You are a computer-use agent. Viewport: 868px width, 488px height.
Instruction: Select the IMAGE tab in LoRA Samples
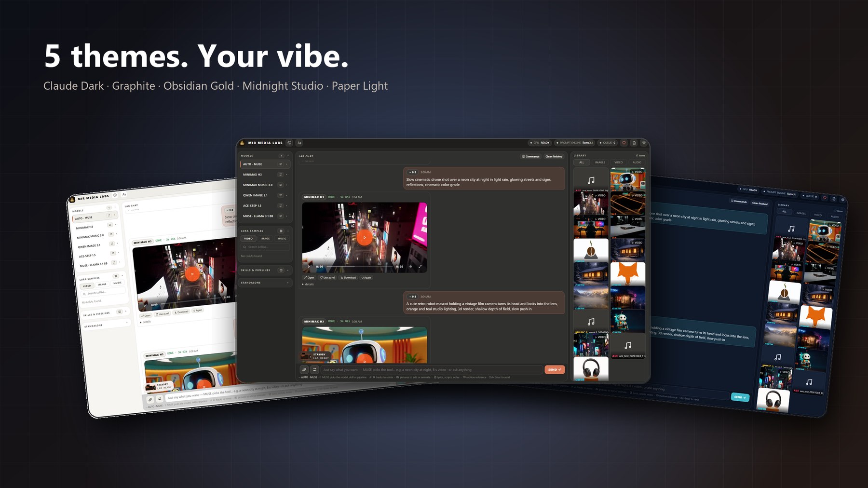[265, 239]
